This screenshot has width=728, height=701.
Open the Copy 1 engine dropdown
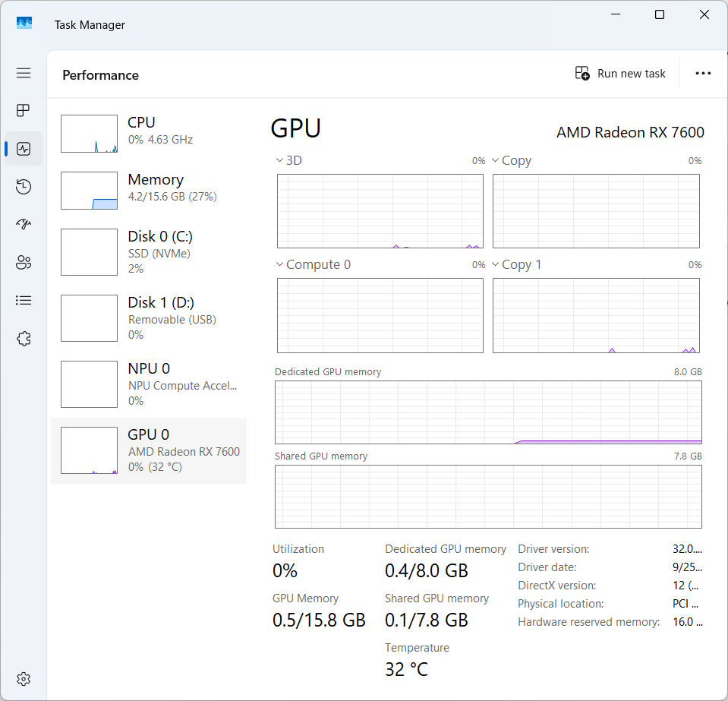pos(516,265)
